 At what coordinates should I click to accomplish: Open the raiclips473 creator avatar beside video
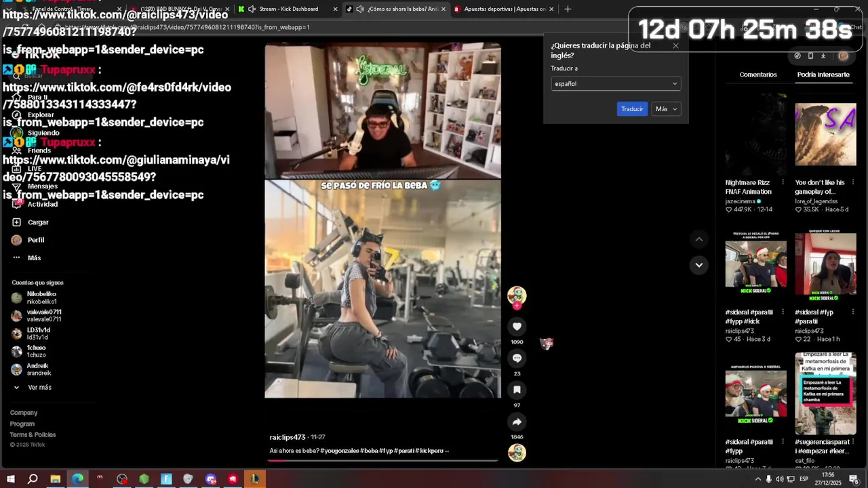coord(517,296)
